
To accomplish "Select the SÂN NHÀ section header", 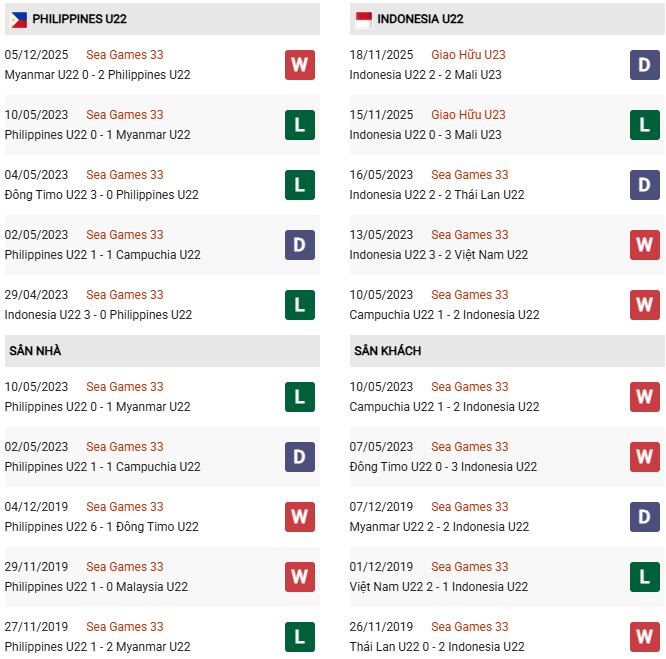I will click(35, 351).
